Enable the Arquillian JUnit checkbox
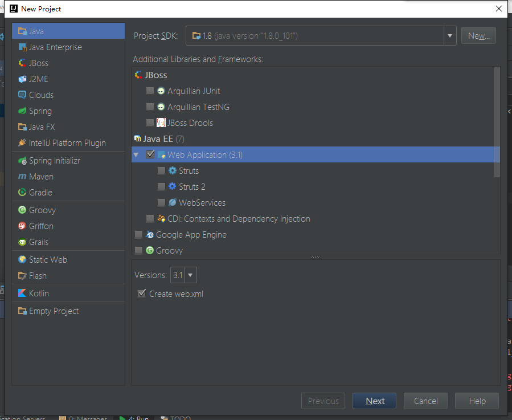The image size is (512, 420). (x=150, y=91)
